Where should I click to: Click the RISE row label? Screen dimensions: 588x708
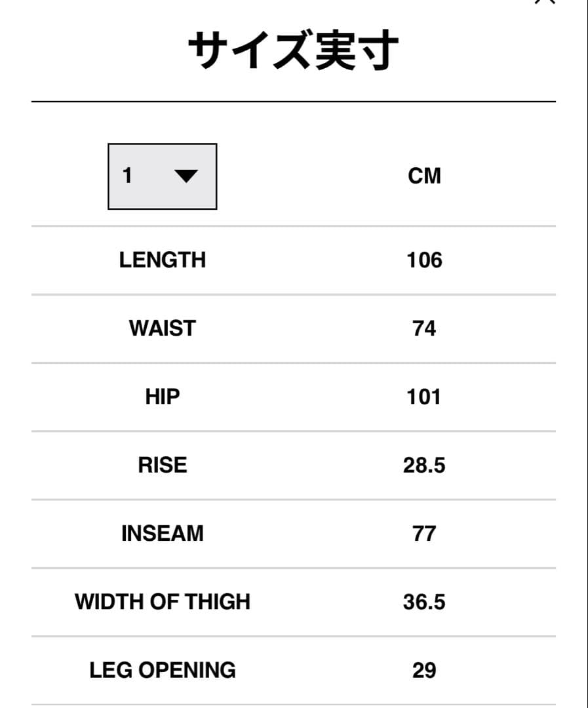[x=163, y=465]
